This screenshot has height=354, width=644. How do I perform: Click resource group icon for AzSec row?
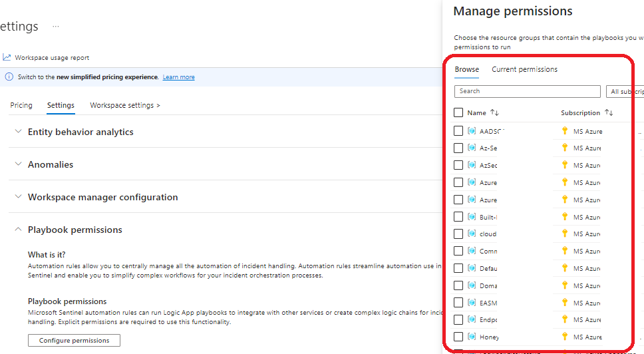point(472,165)
